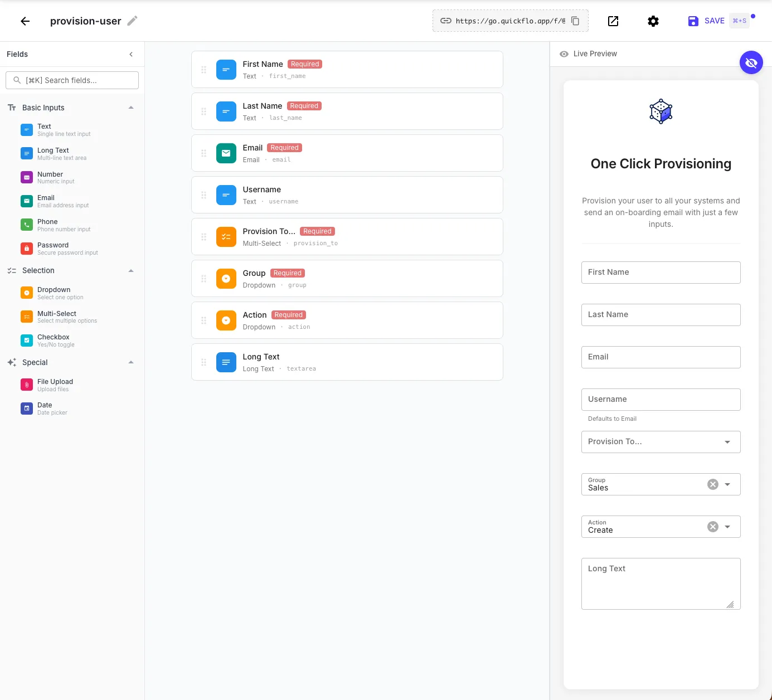Collapse the Selection category in sidebar
Image resolution: width=772 pixels, height=700 pixels.
click(x=131, y=270)
